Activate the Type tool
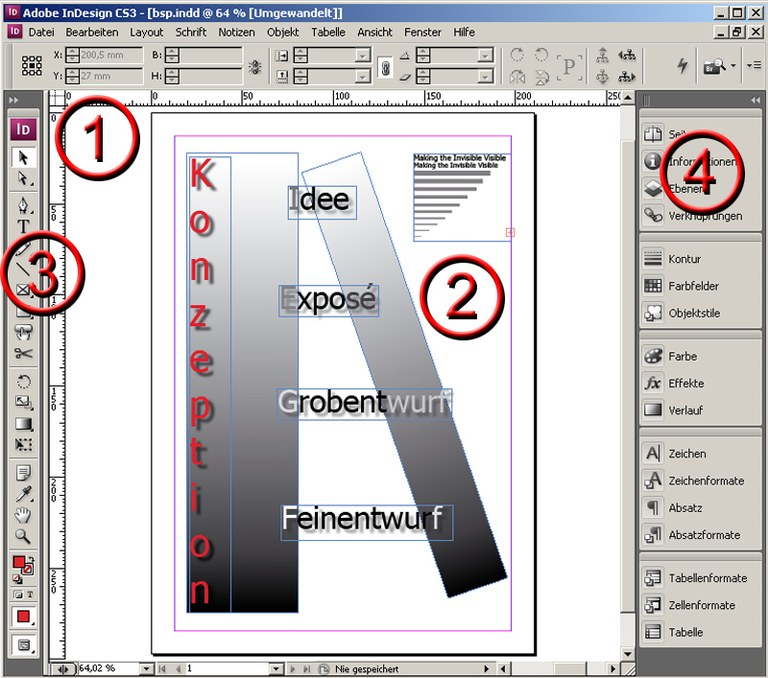768x678 pixels. (23, 226)
